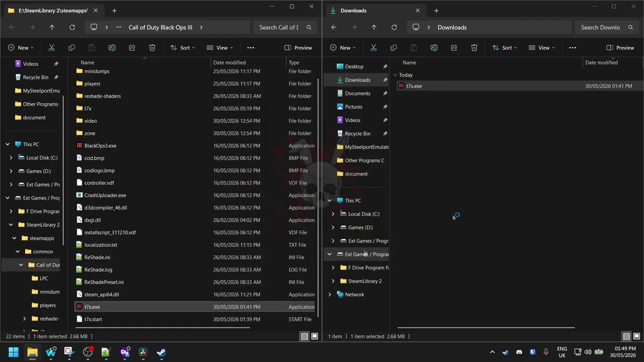Toggle Preview pane in left Explorer window
The height and width of the screenshot is (362, 644).
pyautogui.click(x=298, y=48)
